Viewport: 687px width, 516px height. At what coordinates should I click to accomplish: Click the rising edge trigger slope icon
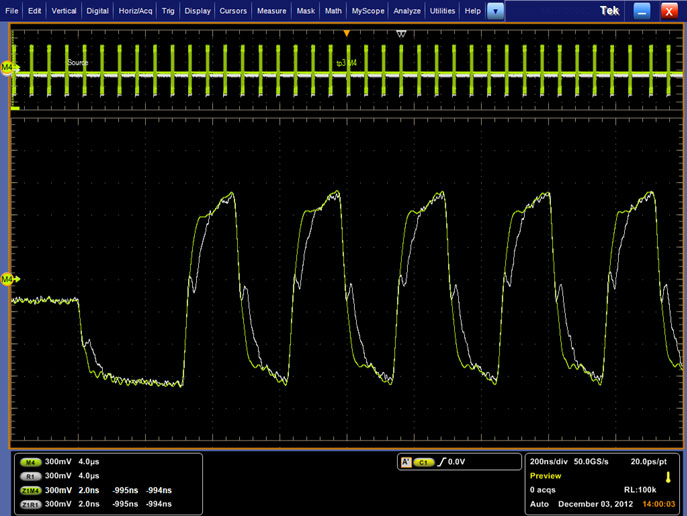440,463
